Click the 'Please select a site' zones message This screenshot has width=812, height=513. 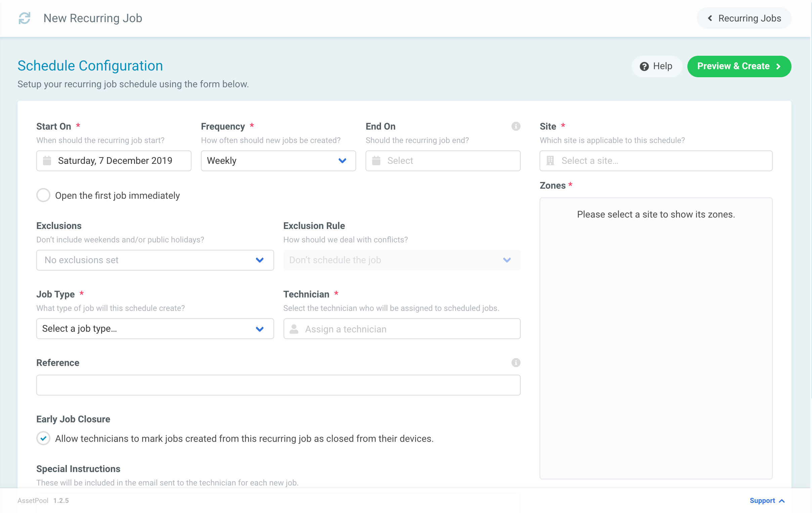[x=656, y=215]
